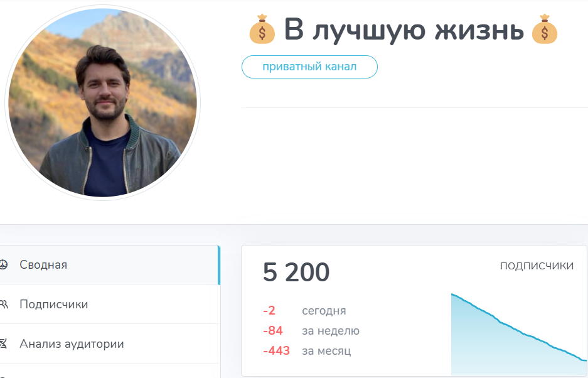
Task: Click the приватный канал badge
Action: [x=309, y=67]
